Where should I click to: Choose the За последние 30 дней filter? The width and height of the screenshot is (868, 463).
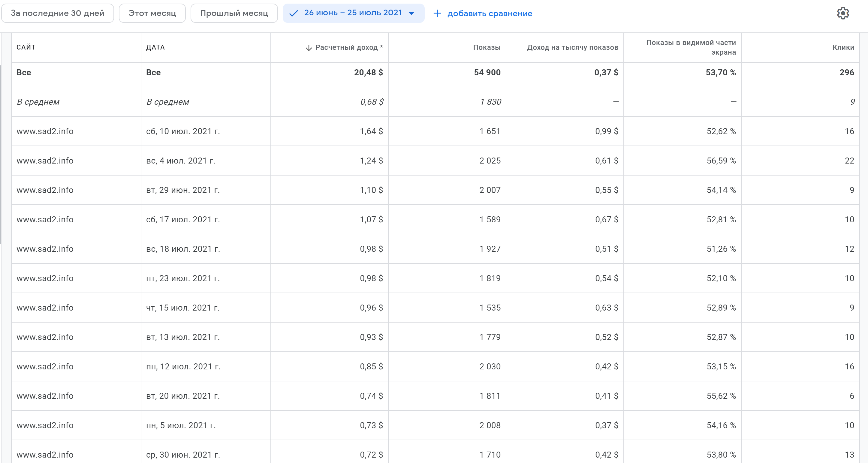click(x=58, y=14)
